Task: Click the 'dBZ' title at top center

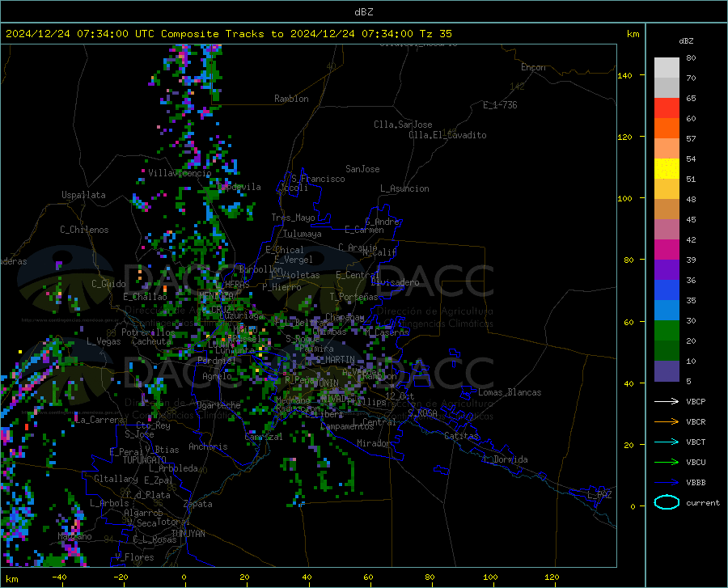Action: pos(363,12)
